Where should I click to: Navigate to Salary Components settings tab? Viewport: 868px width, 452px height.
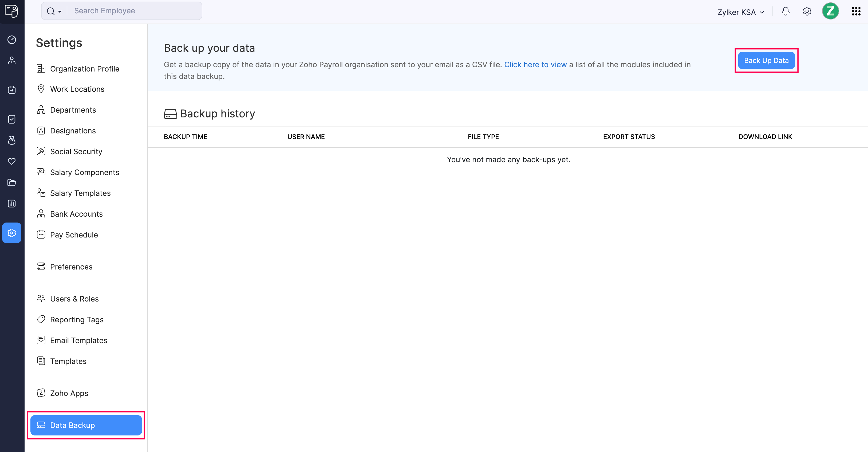(x=84, y=172)
